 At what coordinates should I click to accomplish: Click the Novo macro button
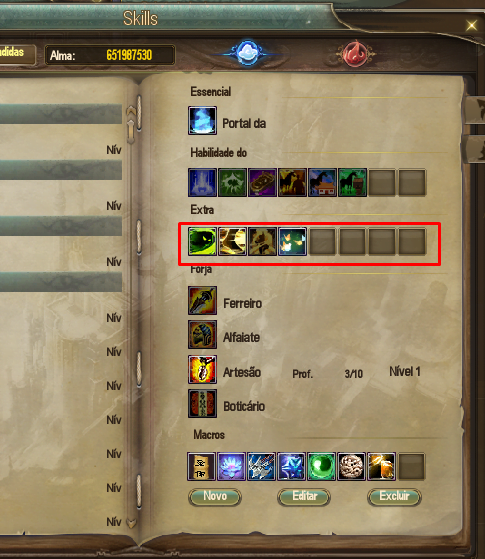click(x=215, y=497)
